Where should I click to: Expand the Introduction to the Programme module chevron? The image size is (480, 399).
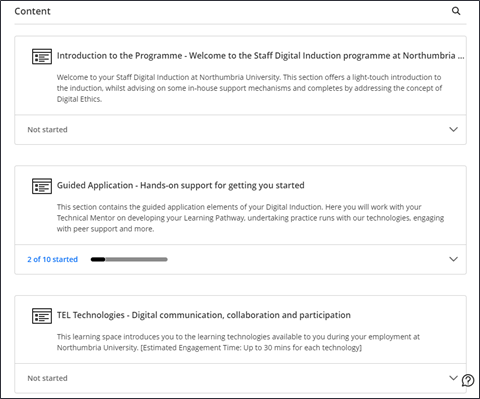click(453, 129)
